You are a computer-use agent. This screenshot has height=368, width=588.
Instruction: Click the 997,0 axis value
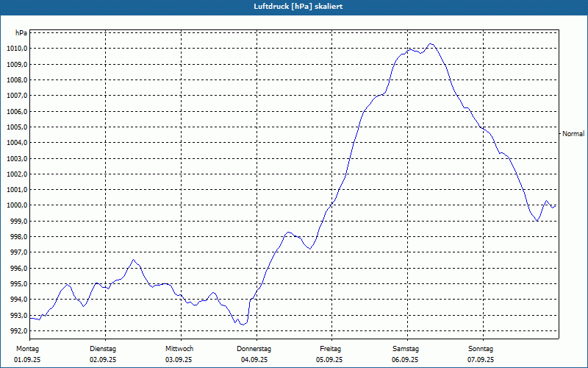(18, 252)
